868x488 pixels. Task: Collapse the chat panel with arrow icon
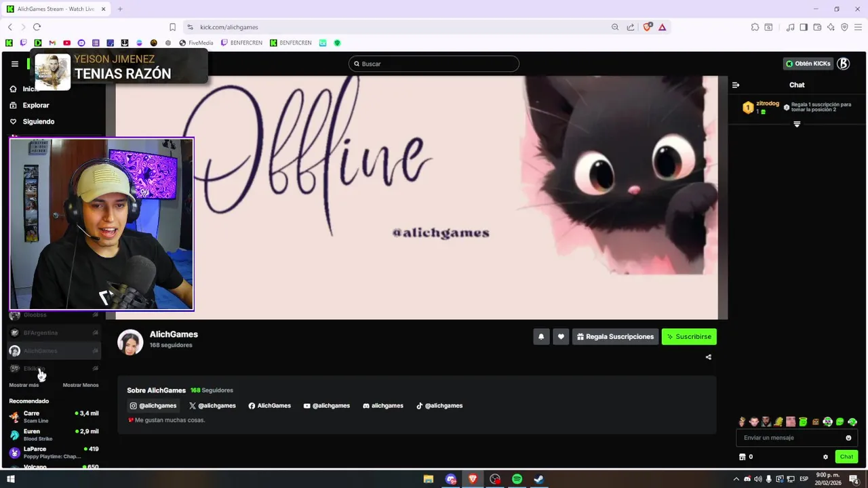(x=736, y=85)
